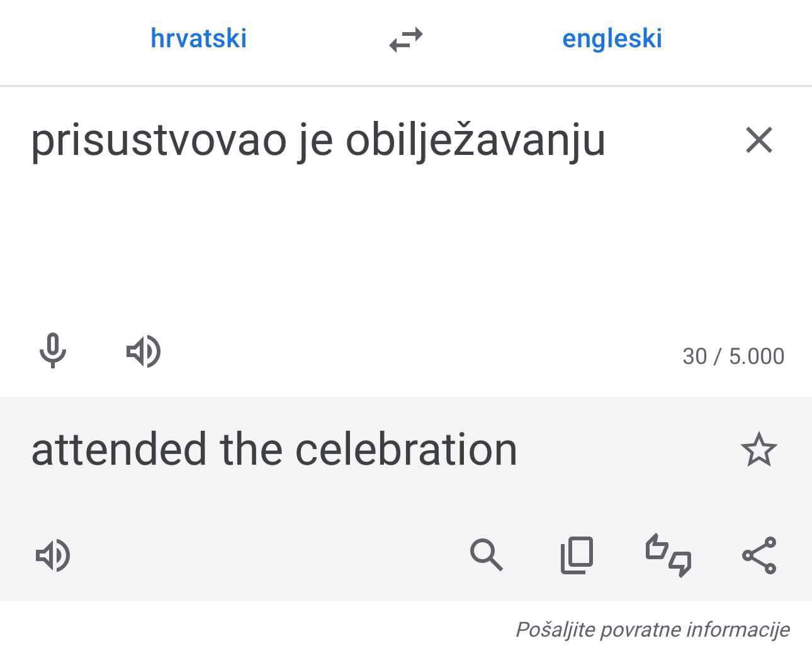
Task: Click the word 'attended' in the translation
Action: point(119,450)
